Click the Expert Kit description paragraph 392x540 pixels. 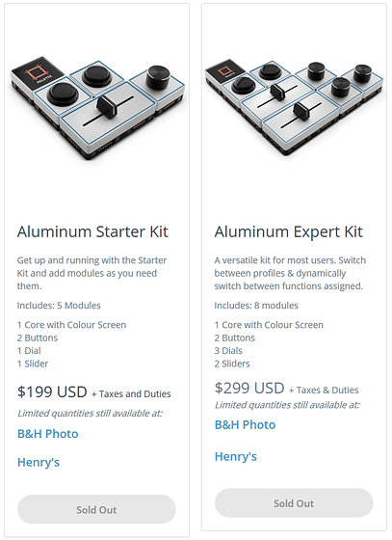[x=290, y=273]
